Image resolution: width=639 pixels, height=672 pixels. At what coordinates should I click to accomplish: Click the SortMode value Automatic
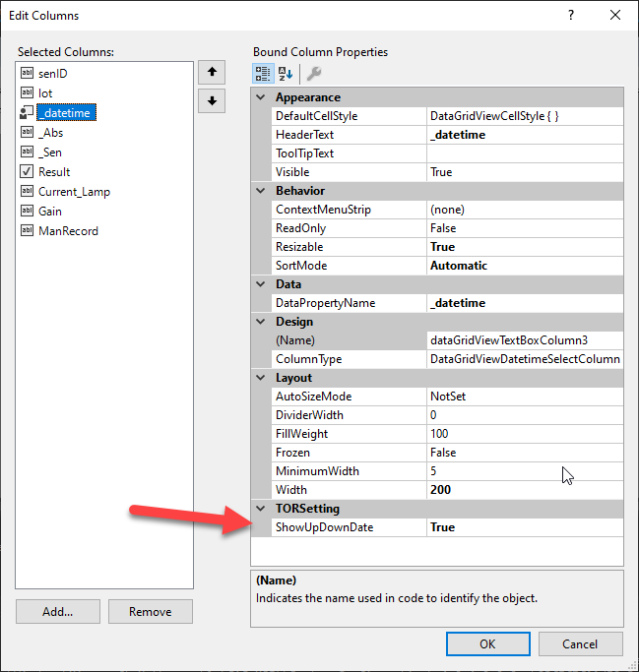pos(525,266)
